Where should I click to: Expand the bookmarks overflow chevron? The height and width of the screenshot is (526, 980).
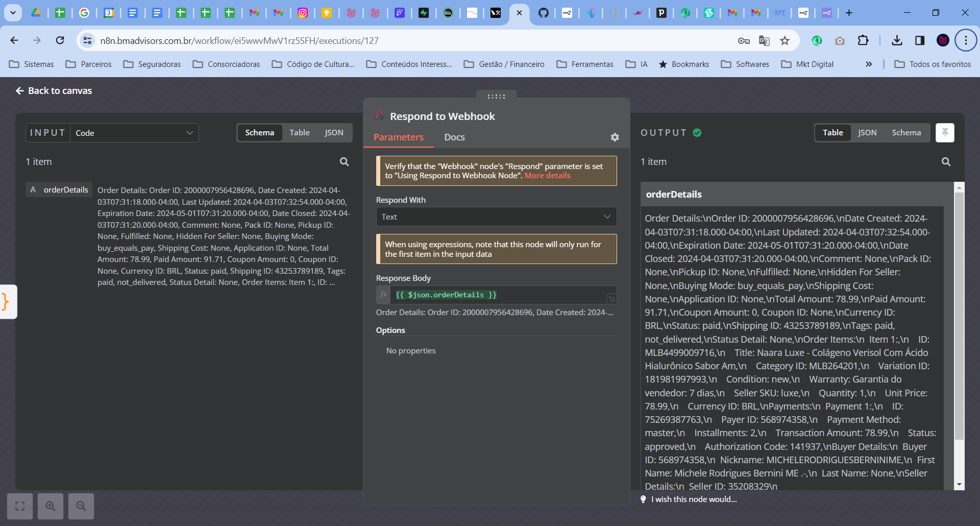pos(869,64)
